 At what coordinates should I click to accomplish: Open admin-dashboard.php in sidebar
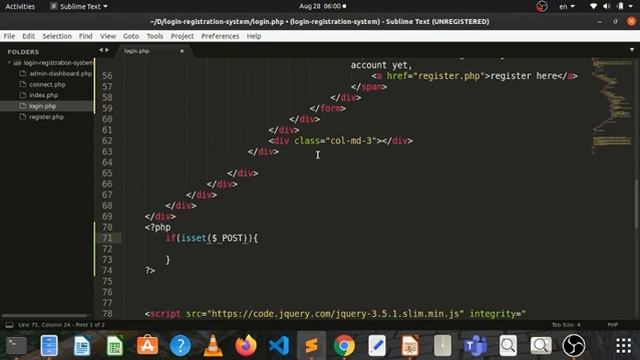click(60, 73)
